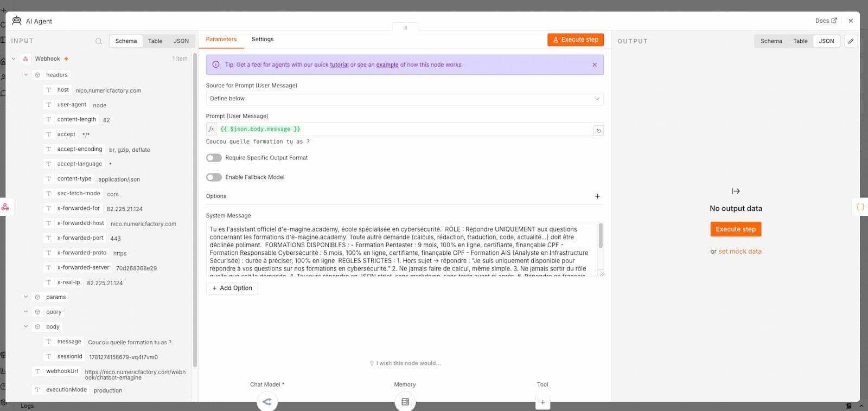The width and height of the screenshot is (868, 411).
Task: Select Schema view in INPUT panel
Action: [126, 41]
